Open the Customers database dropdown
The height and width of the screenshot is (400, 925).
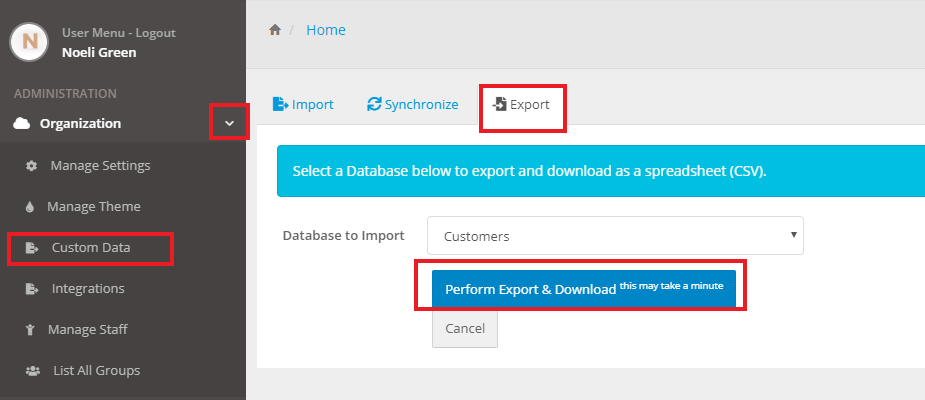615,235
